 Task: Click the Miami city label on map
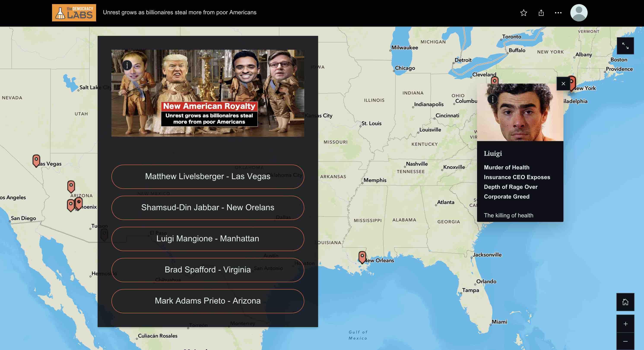pyautogui.click(x=499, y=322)
